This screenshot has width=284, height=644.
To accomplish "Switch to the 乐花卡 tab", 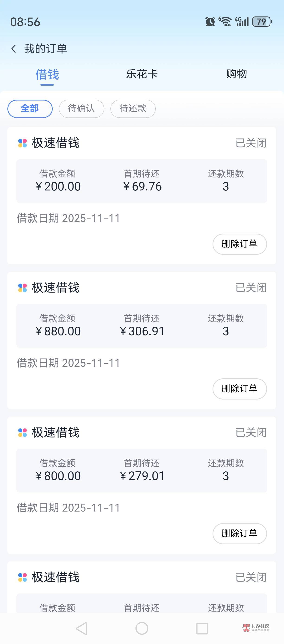I will (x=142, y=74).
